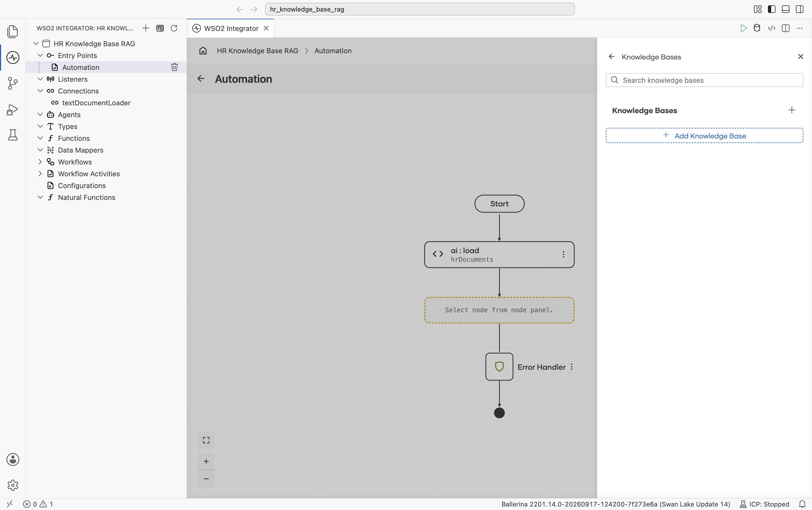Go back from Knowledge Bases panel
This screenshot has height=510, width=812.
pos(611,57)
